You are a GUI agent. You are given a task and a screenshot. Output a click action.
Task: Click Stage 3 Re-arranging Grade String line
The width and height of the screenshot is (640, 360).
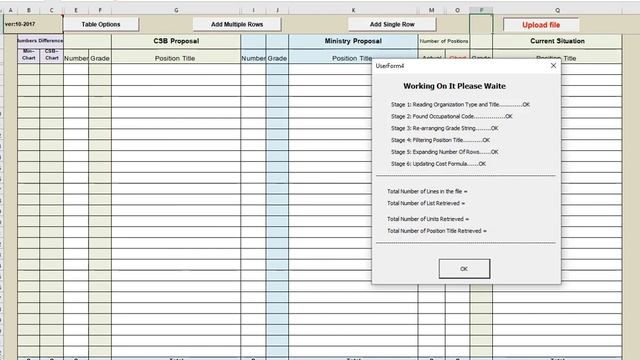[x=444, y=128]
